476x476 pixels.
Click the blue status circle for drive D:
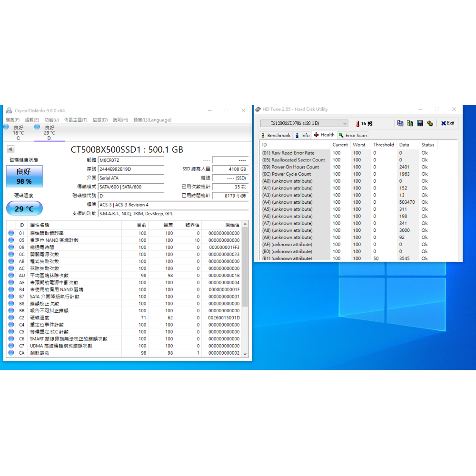click(37, 127)
